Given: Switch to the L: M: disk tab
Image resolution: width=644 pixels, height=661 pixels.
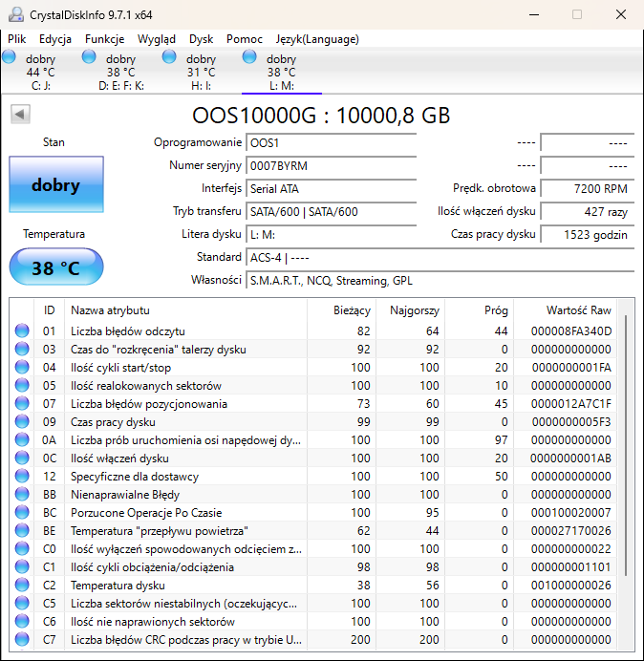Looking at the screenshot, I should tap(281, 73).
